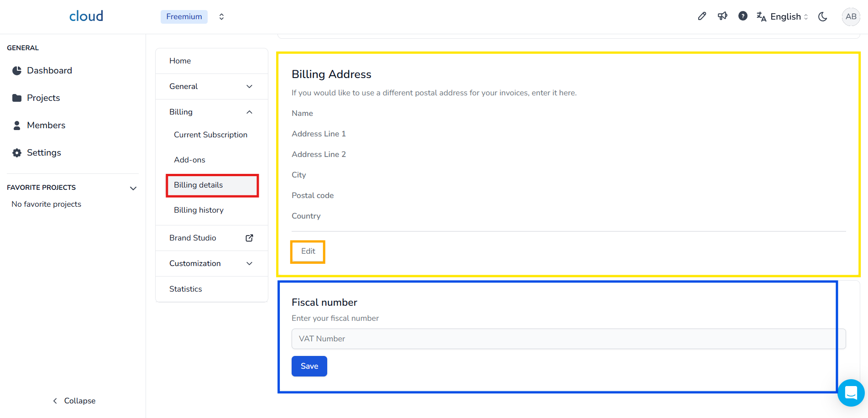Image resolution: width=868 pixels, height=418 pixels.
Task: Open the chat support bubble
Action: pyautogui.click(x=851, y=392)
